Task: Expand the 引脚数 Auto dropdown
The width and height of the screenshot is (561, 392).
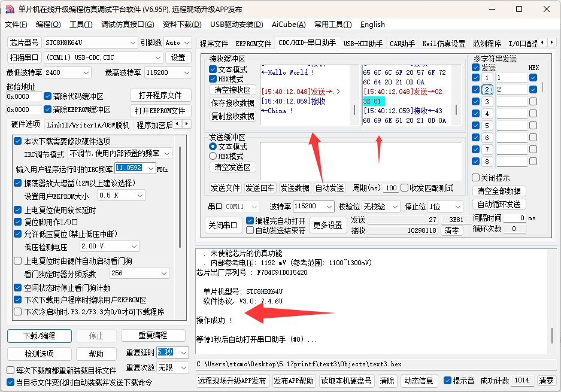Action: pyautogui.click(x=187, y=43)
